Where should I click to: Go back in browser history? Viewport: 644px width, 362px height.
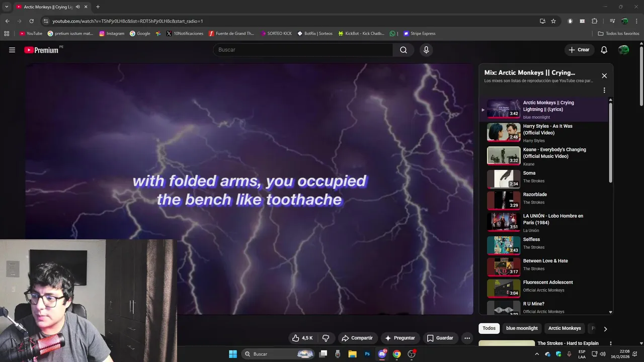[7, 21]
